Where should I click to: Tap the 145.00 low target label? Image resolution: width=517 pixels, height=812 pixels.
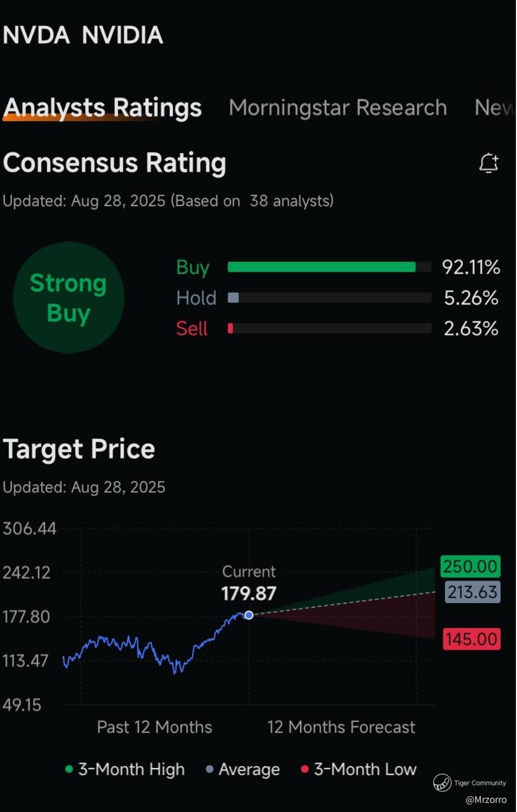coord(471,639)
